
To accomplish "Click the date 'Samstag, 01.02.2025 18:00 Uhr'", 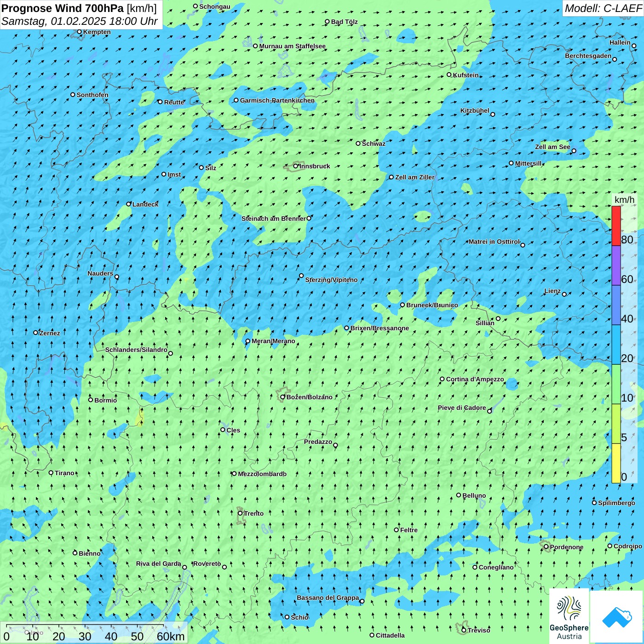I will point(80,21).
